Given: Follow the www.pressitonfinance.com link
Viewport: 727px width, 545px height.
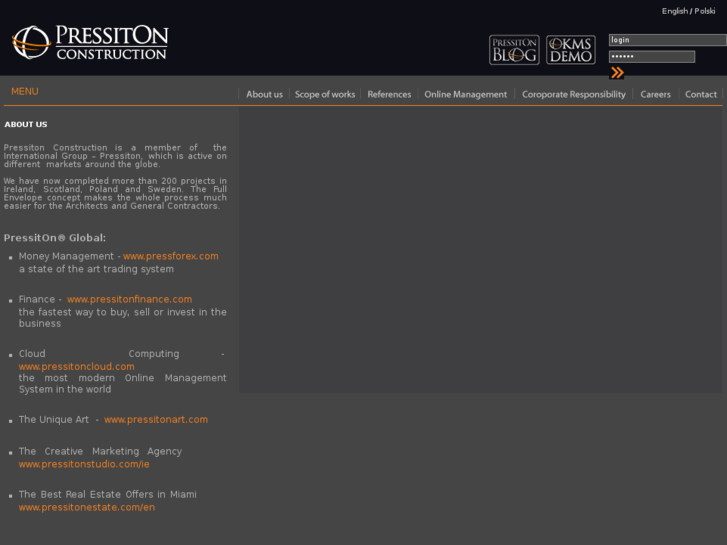Looking at the screenshot, I should point(129,299).
